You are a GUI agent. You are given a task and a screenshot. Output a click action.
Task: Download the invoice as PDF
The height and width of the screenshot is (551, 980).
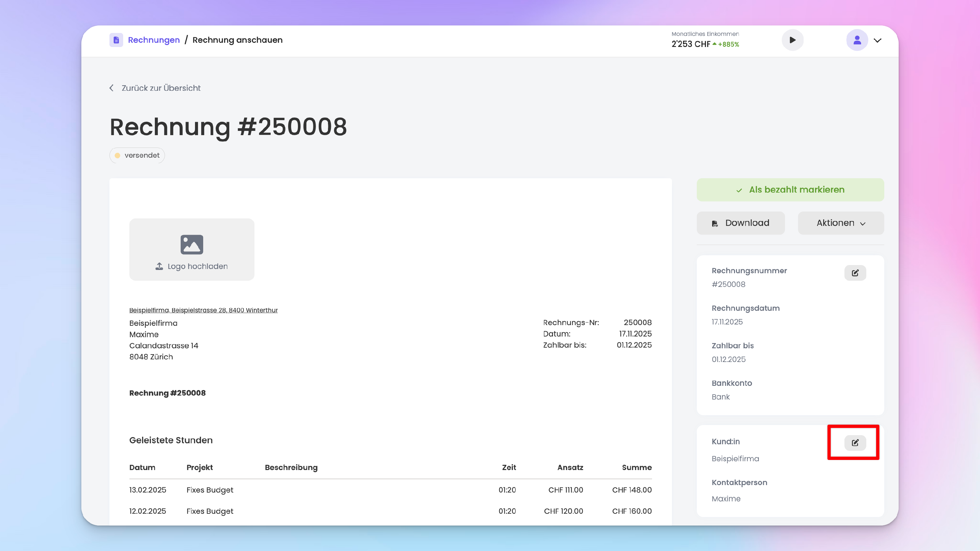click(x=740, y=223)
